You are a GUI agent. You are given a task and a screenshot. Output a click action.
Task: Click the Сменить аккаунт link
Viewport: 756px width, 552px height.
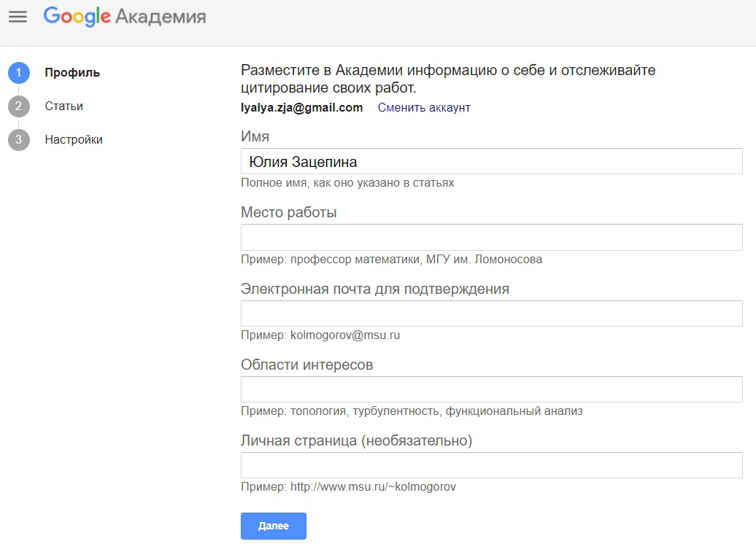pos(424,107)
